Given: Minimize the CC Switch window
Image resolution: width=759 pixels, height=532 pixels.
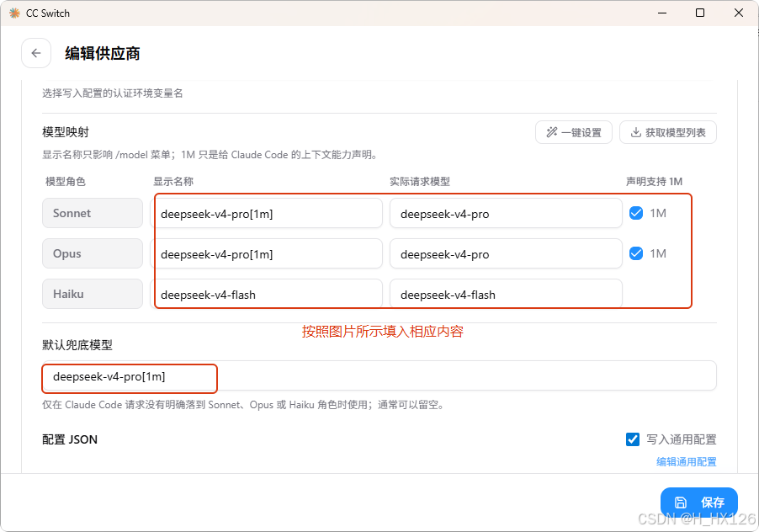Looking at the screenshot, I should (x=662, y=13).
